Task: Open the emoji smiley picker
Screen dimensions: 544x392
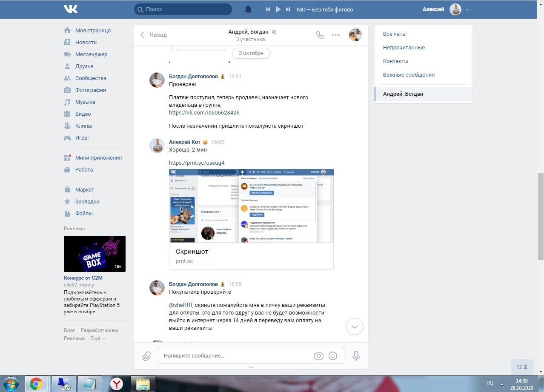Action: [x=333, y=356]
